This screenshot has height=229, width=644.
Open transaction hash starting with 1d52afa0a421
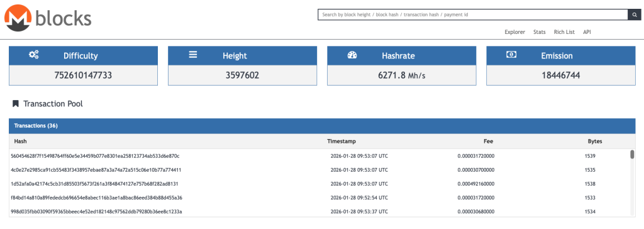click(94, 184)
